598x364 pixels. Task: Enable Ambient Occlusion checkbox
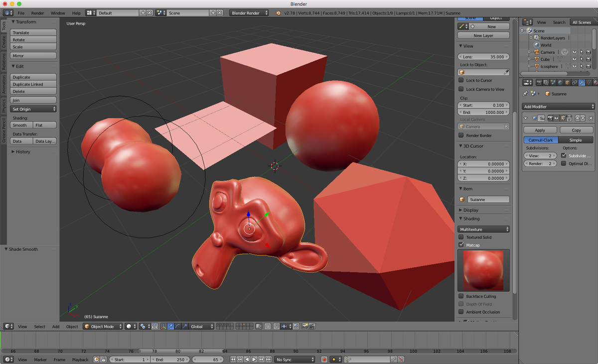coord(461,312)
